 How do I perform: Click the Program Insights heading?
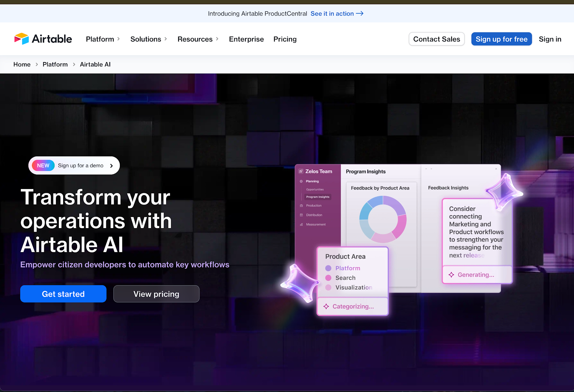pyautogui.click(x=366, y=171)
